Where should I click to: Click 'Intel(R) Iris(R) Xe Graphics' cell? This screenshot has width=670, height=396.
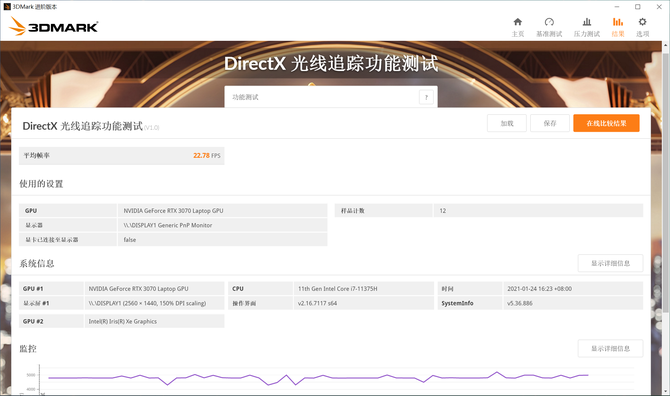click(x=154, y=321)
